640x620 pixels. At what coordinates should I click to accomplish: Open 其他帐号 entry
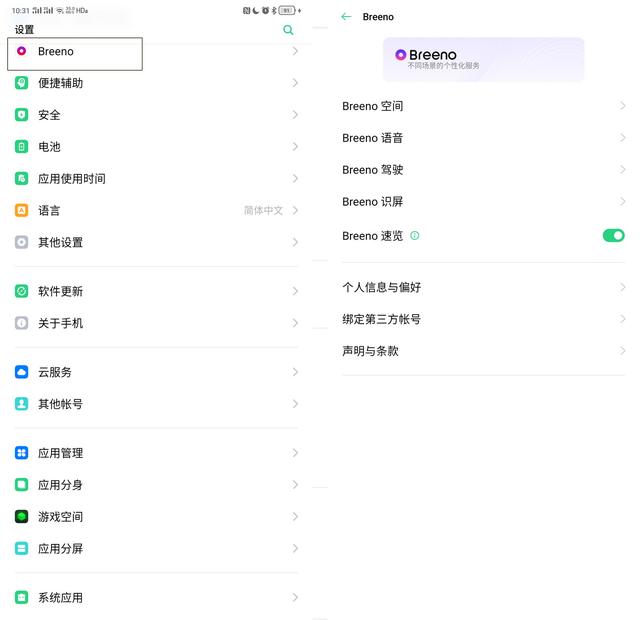tap(156, 404)
